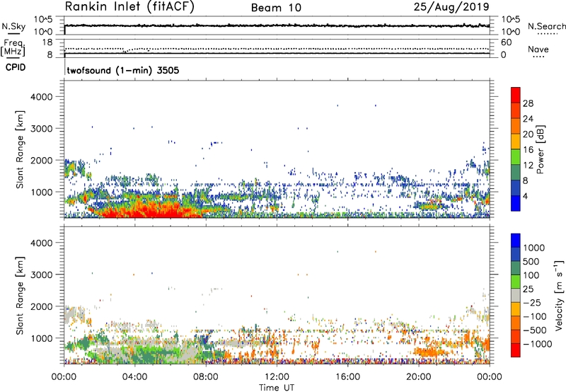
Task: Click the '60' tick on the Nave axis
Action: pos(506,42)
